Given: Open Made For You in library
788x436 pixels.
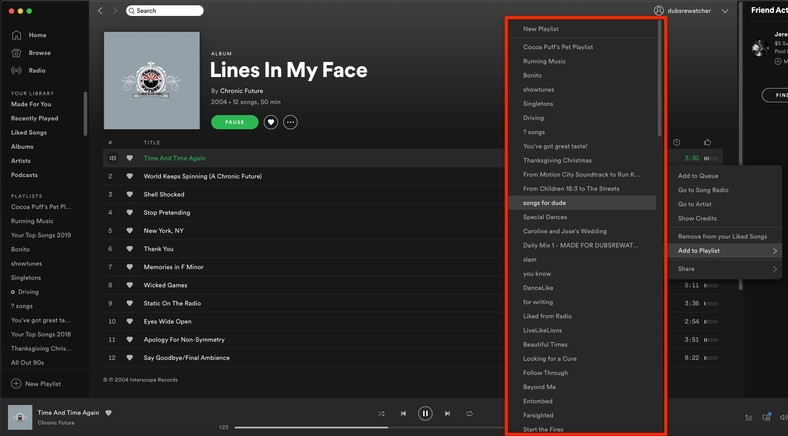Looking at the screenshot, I should [31, 104].
